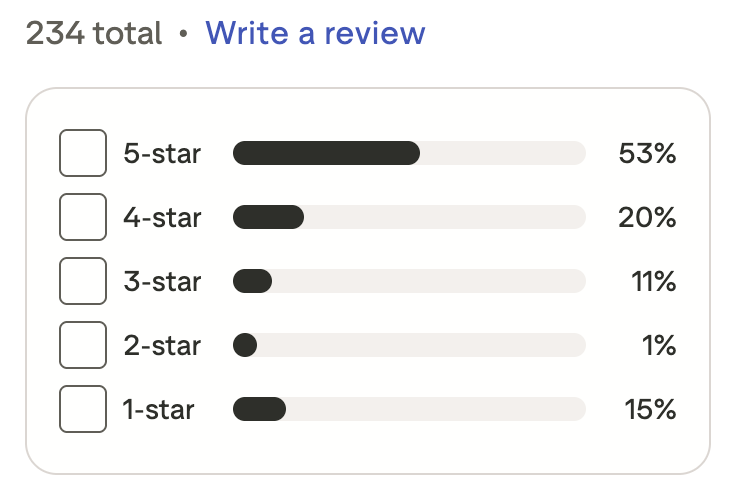This screenshot has width=749, height=492.
Task: Select the 1-star distribution bar
Action: [408, 409]
